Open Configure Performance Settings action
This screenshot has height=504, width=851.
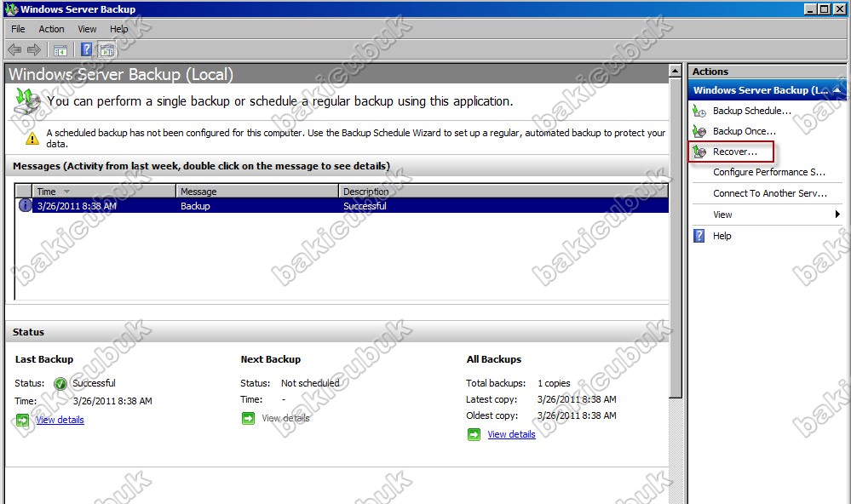click(x=769, y=172)
